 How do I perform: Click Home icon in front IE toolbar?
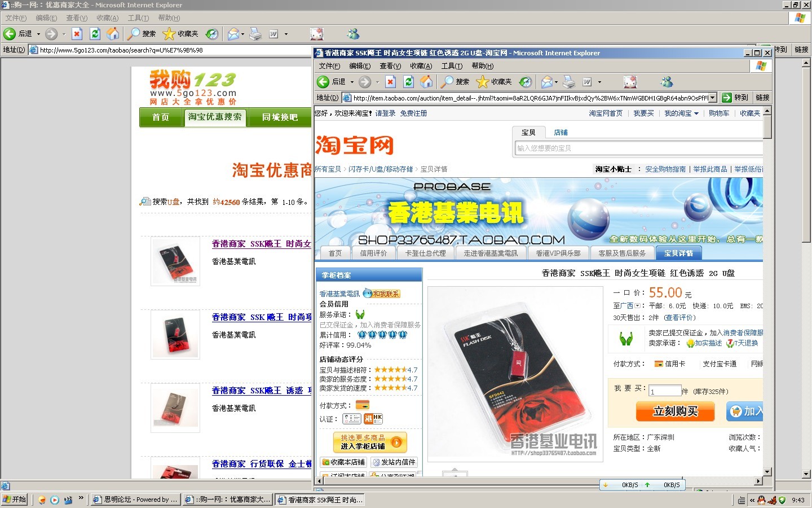tap(427, 82)
